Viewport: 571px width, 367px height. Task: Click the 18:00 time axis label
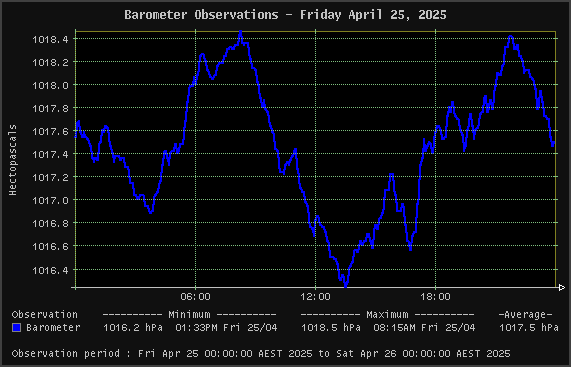click(436, 297)
